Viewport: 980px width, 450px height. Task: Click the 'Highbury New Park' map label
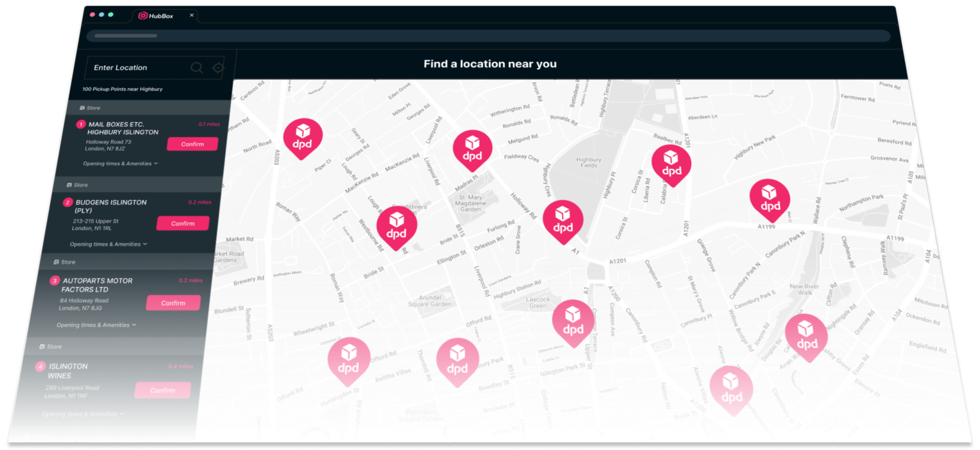coord(754,147)
